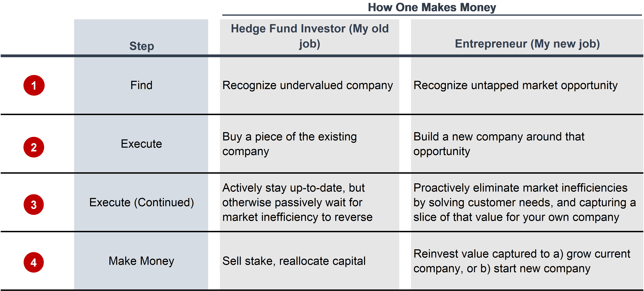Click the red circle numbered 2
This screenshot has height=291, width=644.
(x=34, y=147)
